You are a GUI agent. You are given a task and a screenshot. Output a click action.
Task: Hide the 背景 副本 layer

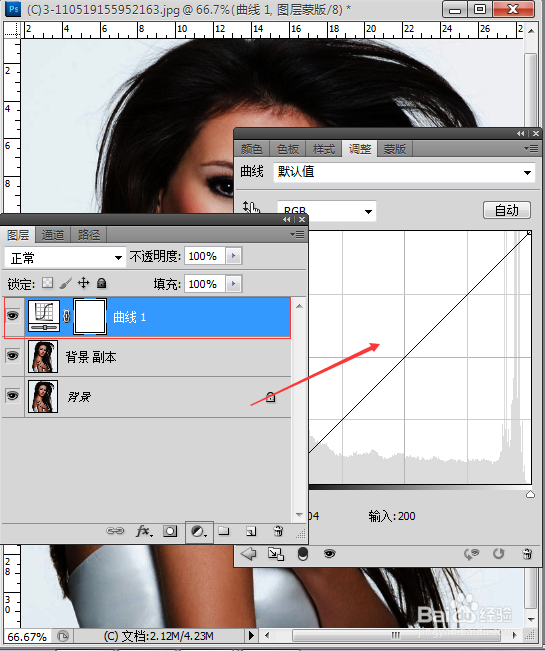click(12, 356)
